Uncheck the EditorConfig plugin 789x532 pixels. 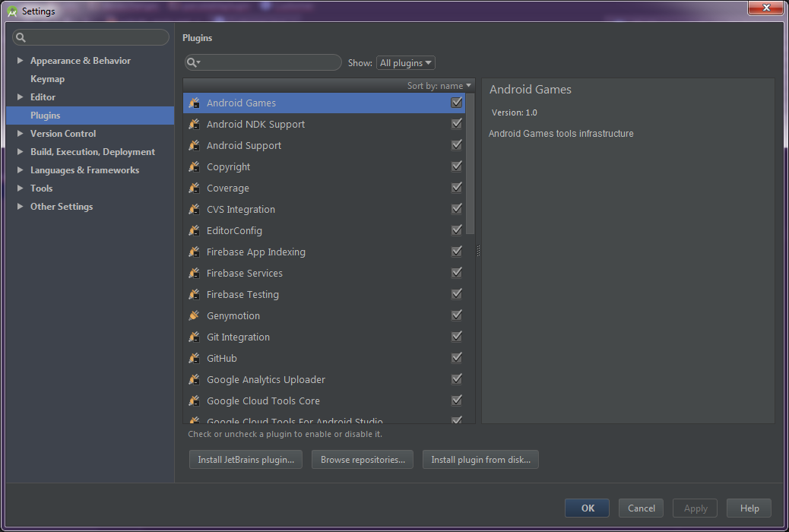click(456, 230)
